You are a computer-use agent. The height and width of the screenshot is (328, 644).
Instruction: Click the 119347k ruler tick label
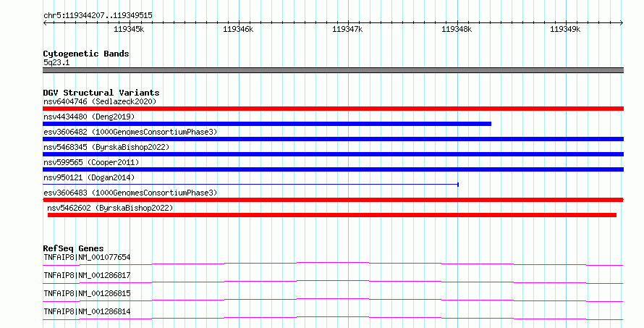coord(347,29)
